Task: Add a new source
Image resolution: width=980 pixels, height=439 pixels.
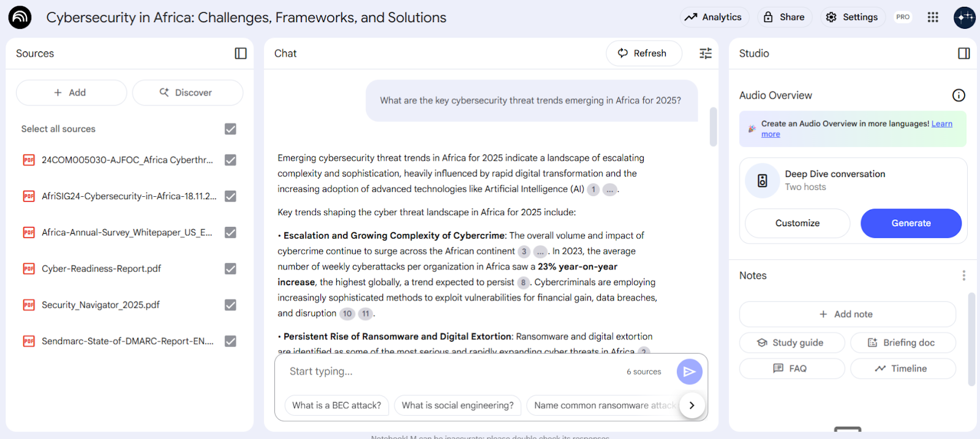Action: [71, 93]
